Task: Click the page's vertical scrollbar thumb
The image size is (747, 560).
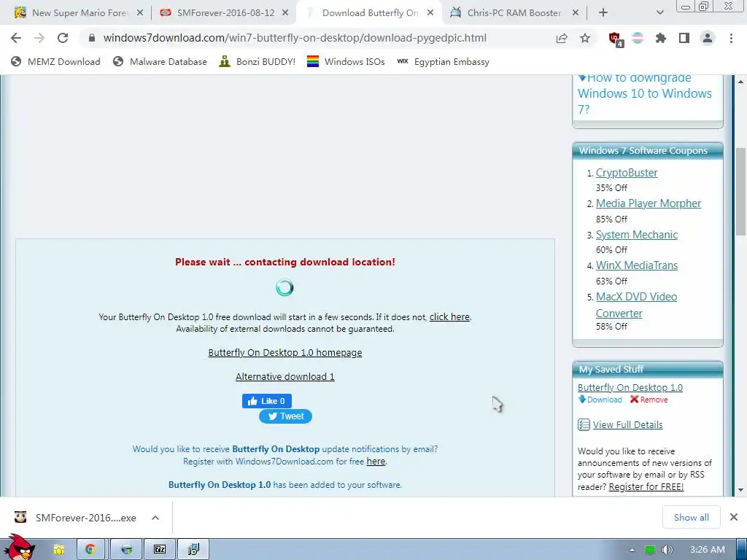Action: (x=740, y=192)
